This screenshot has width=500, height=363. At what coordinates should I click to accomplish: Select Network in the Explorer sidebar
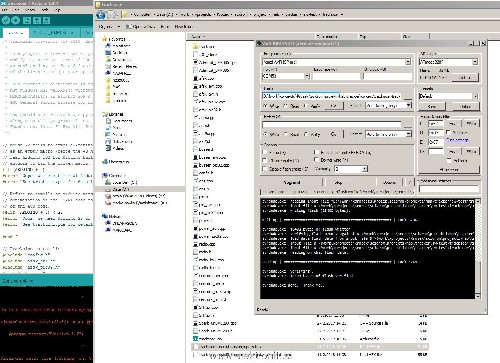[x=112, y=216]
